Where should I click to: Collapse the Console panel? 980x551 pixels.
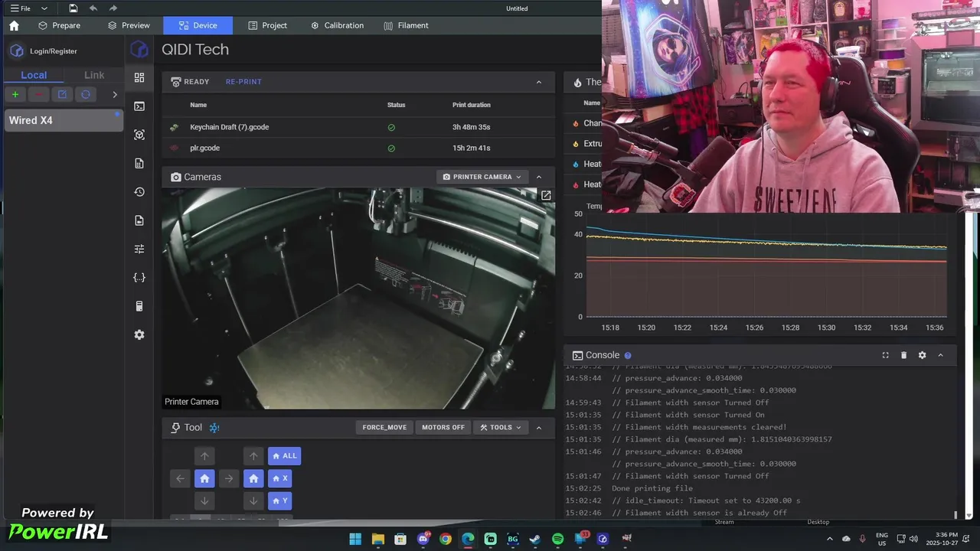click(940, 355)
